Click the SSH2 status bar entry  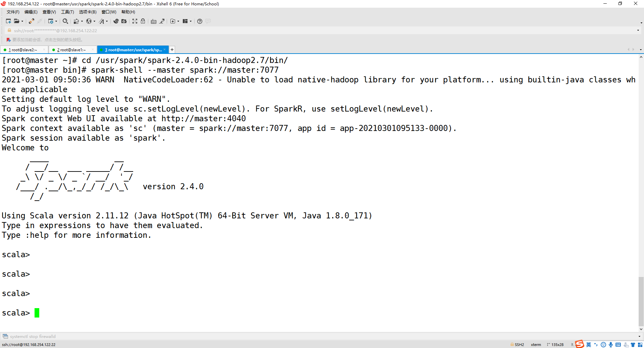(x=517, y=345)
